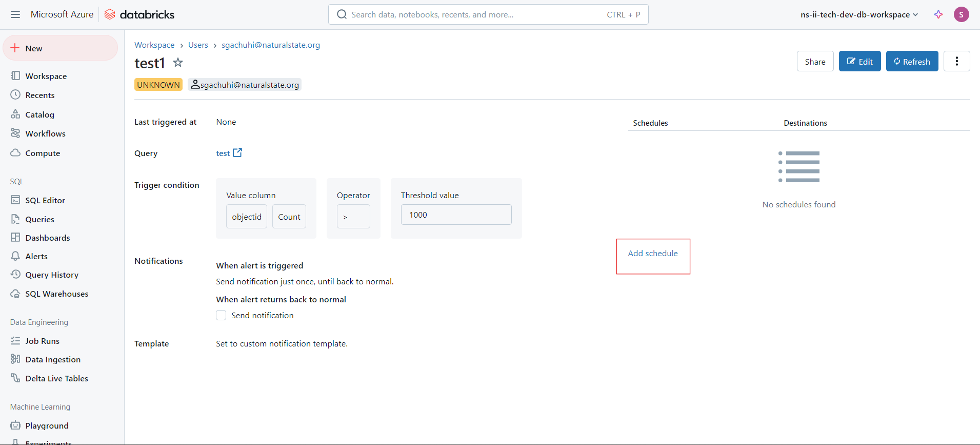
Task: Click the Recents clock icon
Action: (x=15, y=95)
